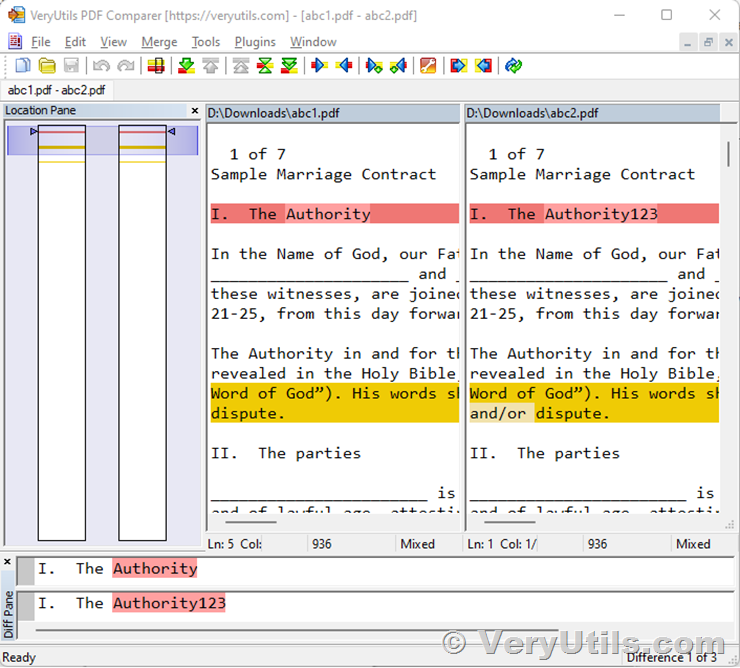Copy right and advance to next

pyautogui.click(x=374, y=65)
